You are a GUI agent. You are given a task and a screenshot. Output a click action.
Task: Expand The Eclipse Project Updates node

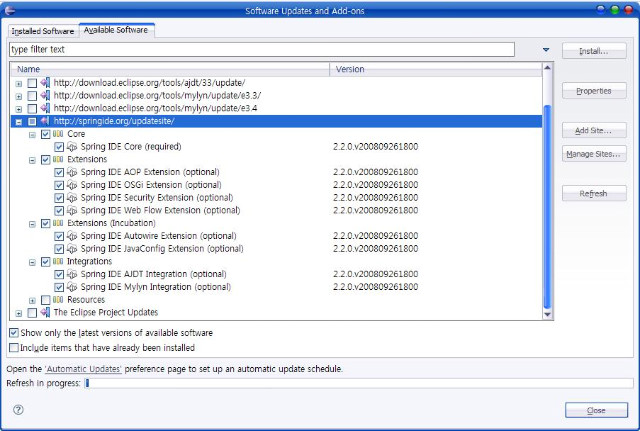[18, 313]
